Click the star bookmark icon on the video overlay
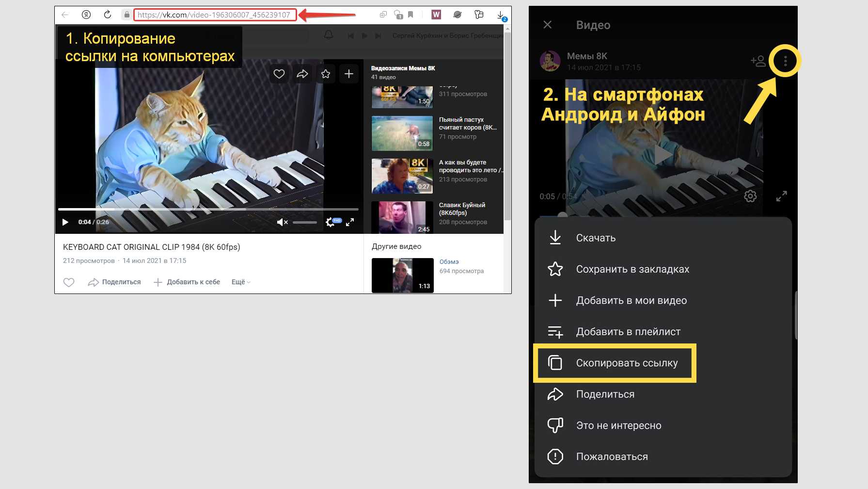The width and height of the screenshot is (868, 489). pos(326,74)
